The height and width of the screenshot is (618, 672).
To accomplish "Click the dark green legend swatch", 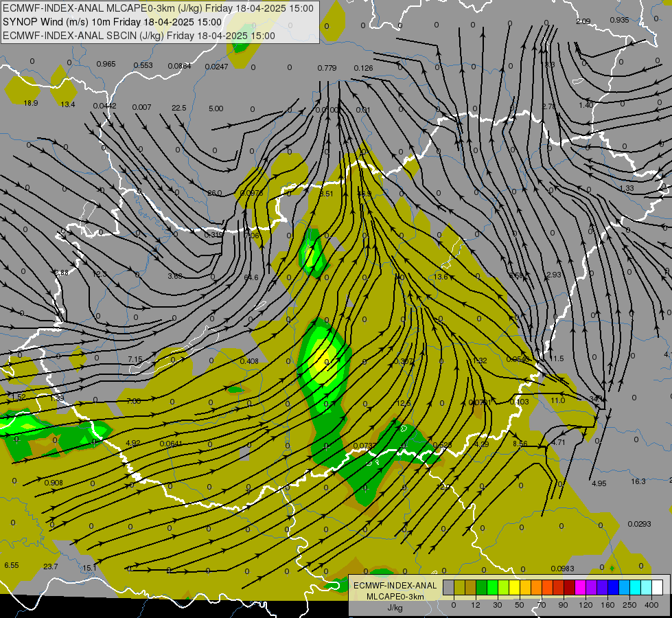I will tap(482, 587).
